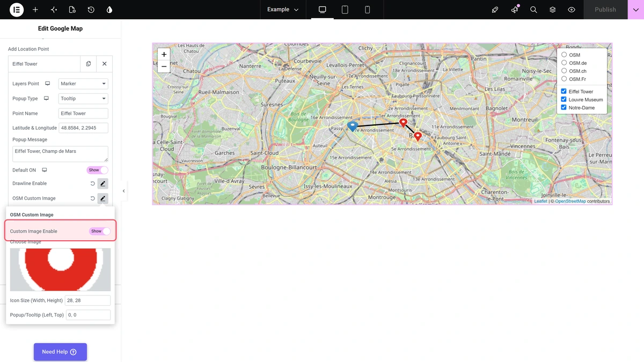Viewport: 644px width, 362px height.
Task: Open the Layers Point Marker dropdown
Action: click(83, 84)
